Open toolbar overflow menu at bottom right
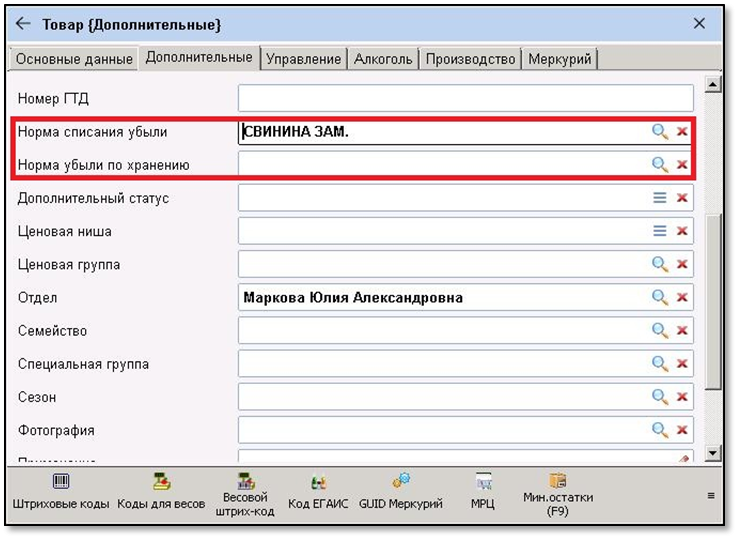 [711, 495]
